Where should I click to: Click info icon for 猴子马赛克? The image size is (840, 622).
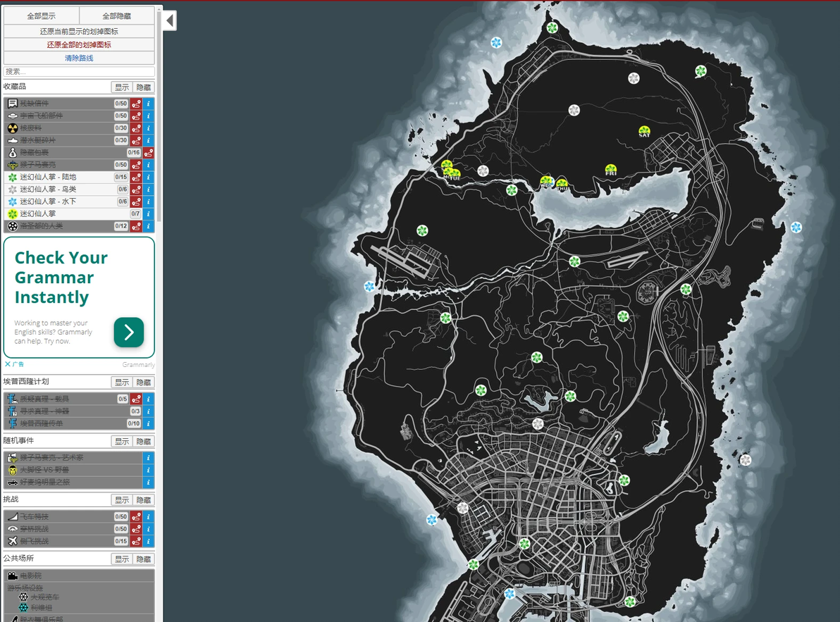pyautogui.click(x=149, y=165)
